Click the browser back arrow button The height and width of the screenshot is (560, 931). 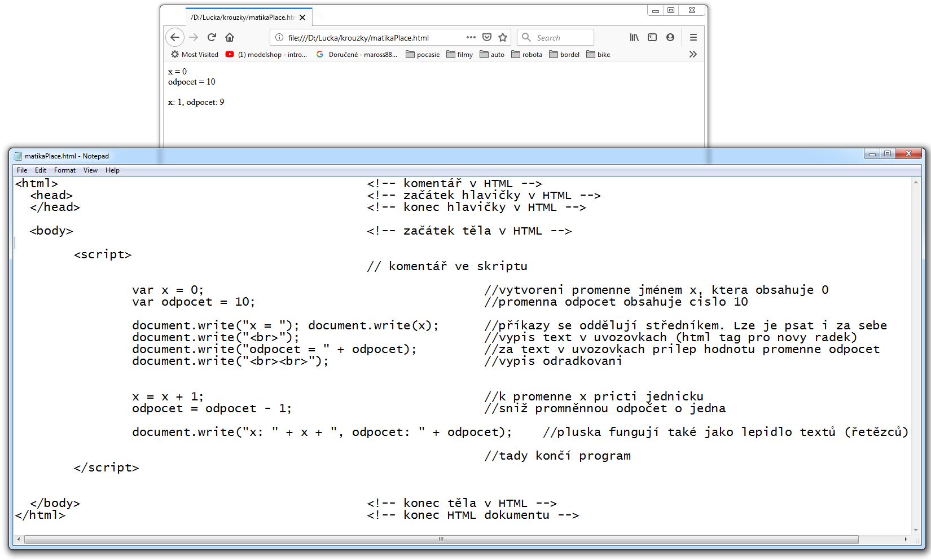tap(175, 37)
